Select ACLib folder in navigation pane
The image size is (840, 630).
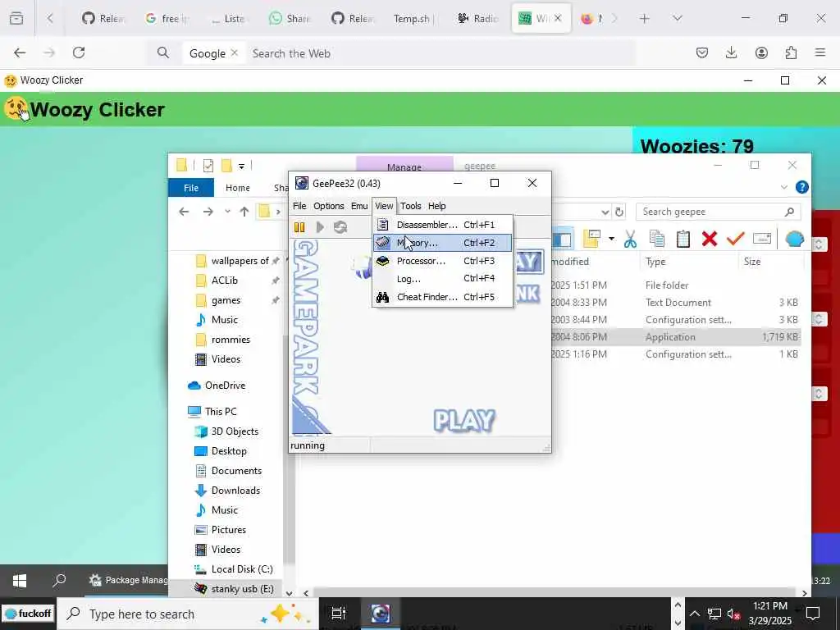(x=225, y=281)
